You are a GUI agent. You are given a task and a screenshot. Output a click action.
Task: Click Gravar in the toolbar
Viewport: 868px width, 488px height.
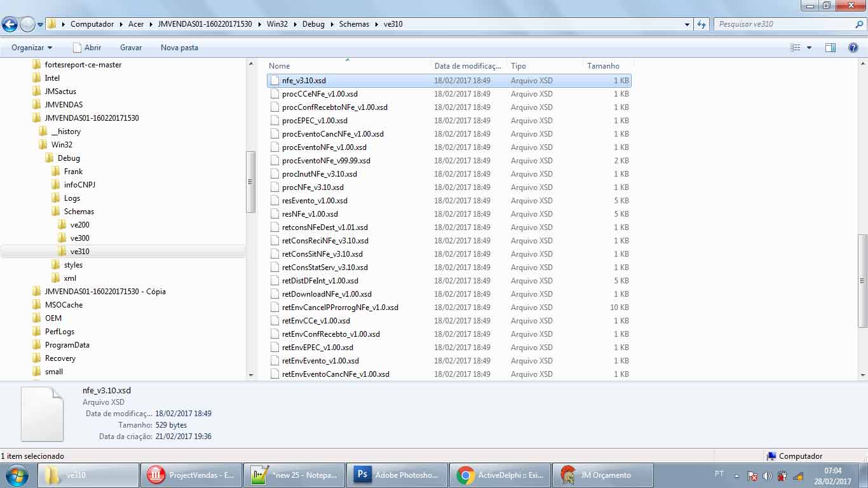tap(131, 48)
